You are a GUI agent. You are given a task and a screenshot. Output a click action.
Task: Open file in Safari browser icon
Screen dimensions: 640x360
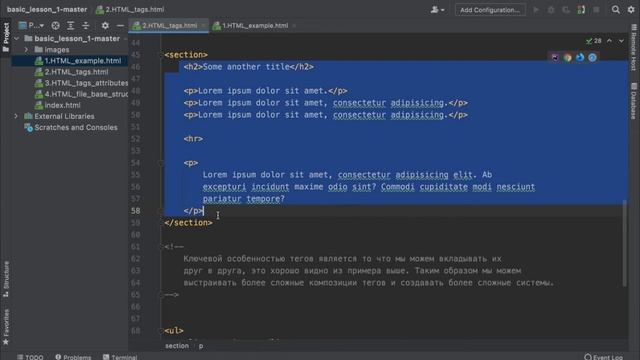pos(592,58)
